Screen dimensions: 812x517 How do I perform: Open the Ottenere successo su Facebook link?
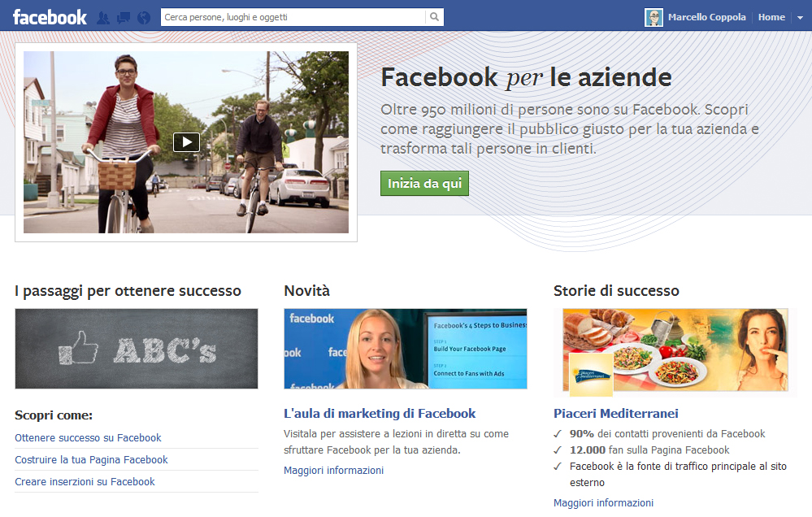point(88,437)
